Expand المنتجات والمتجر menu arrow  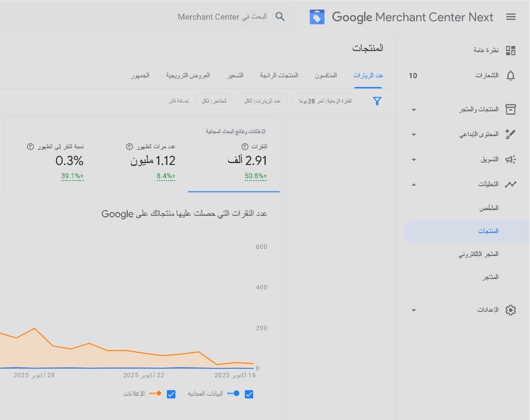tap(414, 110)
